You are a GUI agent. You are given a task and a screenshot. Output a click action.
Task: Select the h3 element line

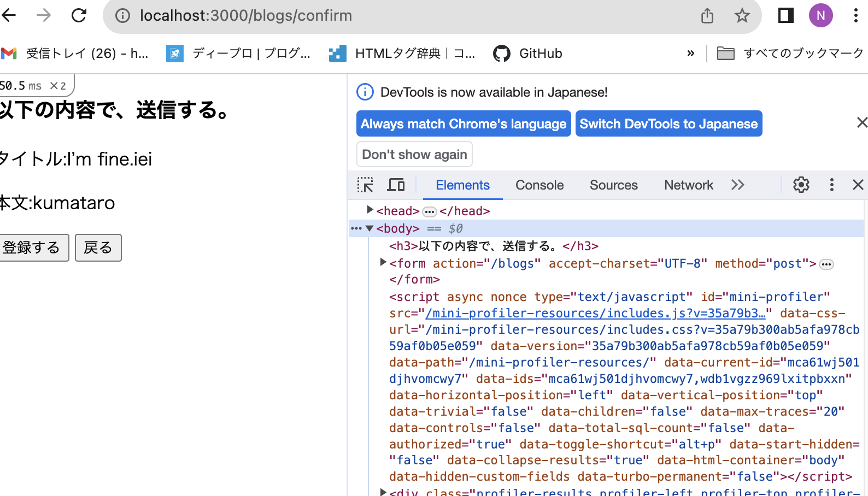point(494,246)
